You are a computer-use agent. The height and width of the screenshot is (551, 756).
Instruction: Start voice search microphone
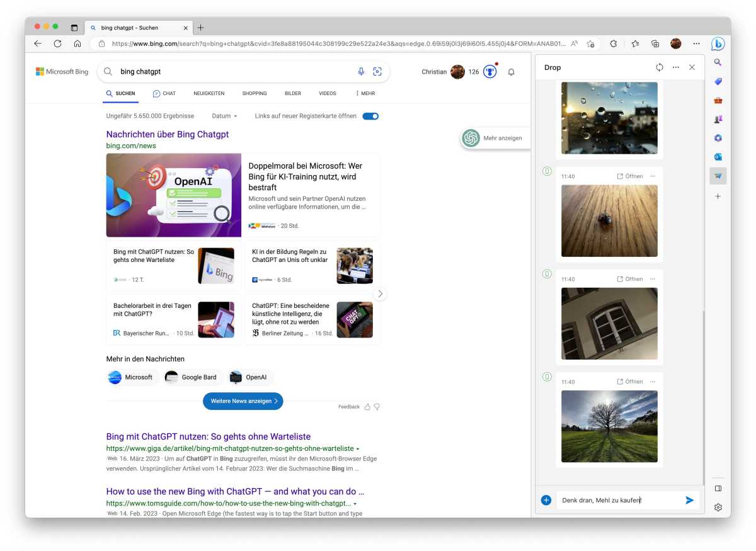pos(361,72)
